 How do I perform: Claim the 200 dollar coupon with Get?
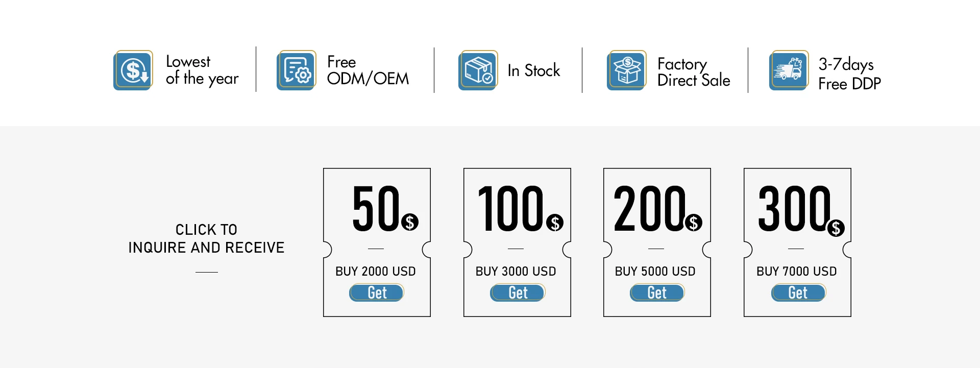pos(657,292)
